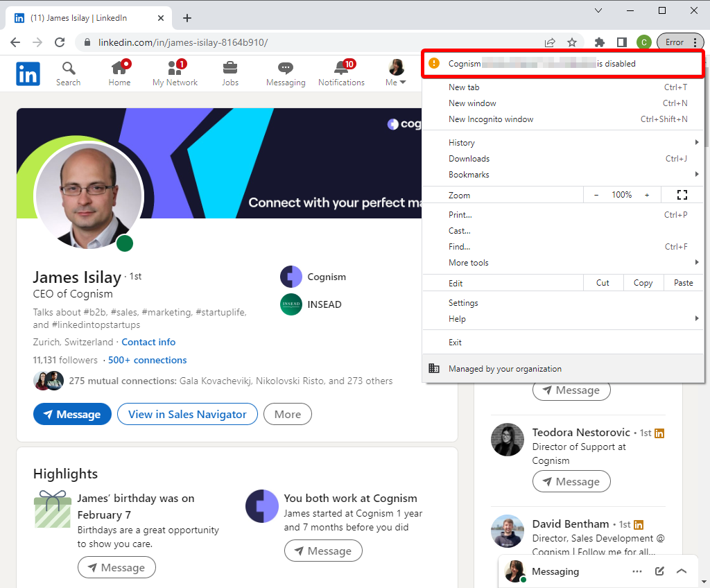Viewport: 710px width, 588px height.
Task: Click Paste in the Edit row
Action: (683, 283)
